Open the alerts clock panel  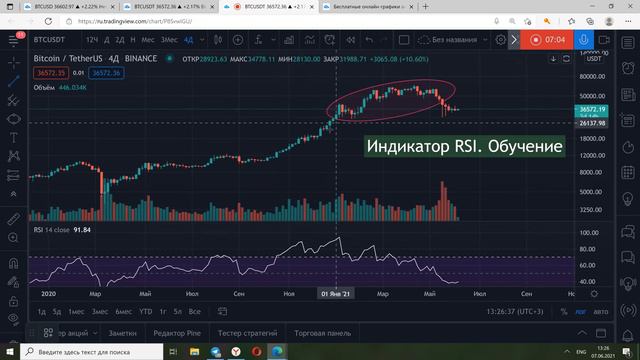(628, 68)
